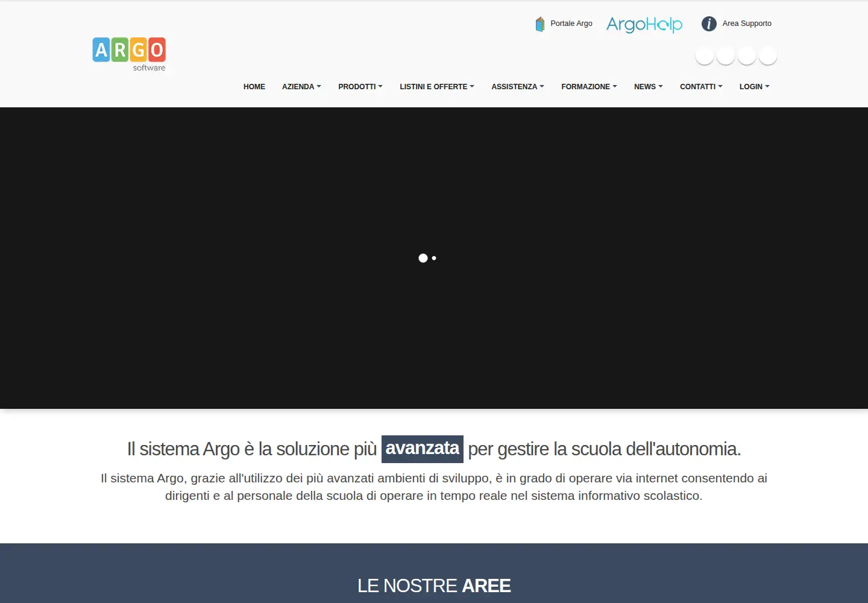Click the "LE NOSTRE AREE" heading
This screenshot has height=603, width=868.
click(434, 586)
